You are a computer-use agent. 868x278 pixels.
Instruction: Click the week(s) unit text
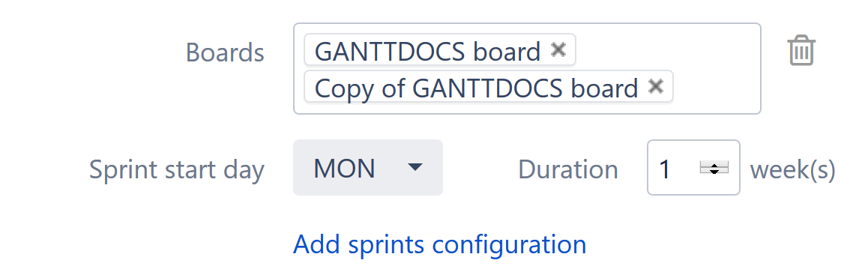tap(792, 169)
